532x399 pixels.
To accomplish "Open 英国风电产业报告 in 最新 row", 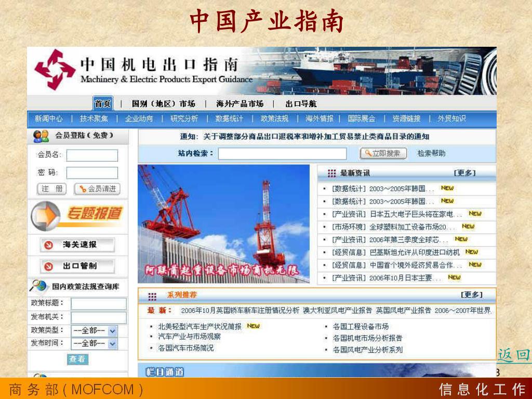I will point(403,311).
